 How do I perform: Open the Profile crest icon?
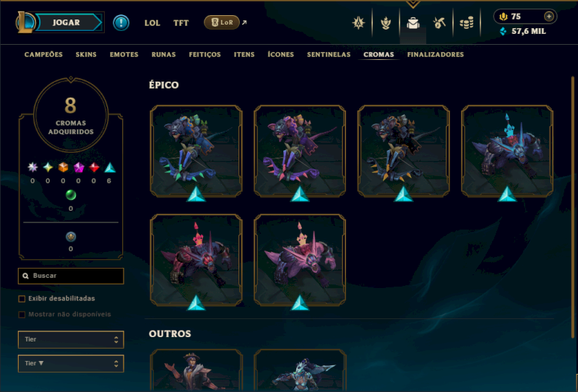pyautogui.click(x=358, y=23)
